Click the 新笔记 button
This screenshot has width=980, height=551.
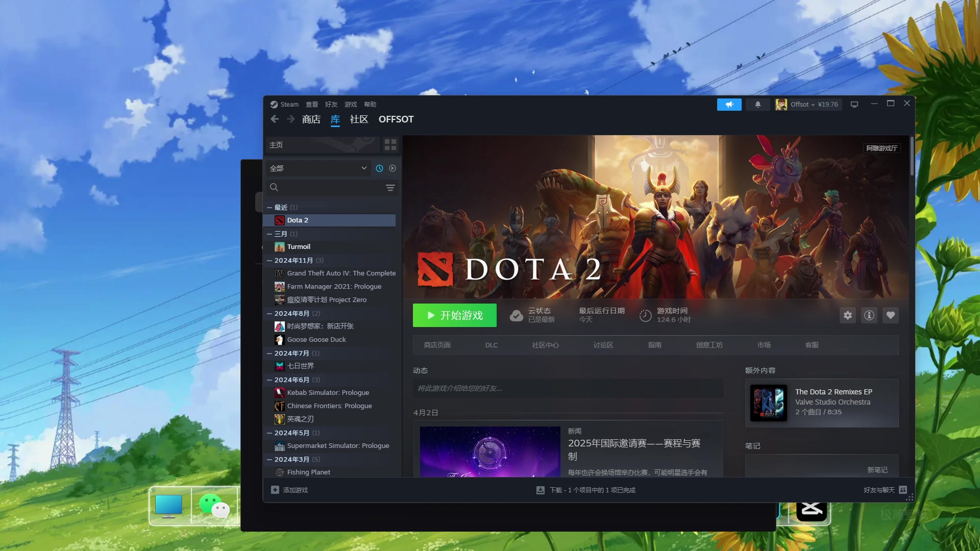pos(877,470)
